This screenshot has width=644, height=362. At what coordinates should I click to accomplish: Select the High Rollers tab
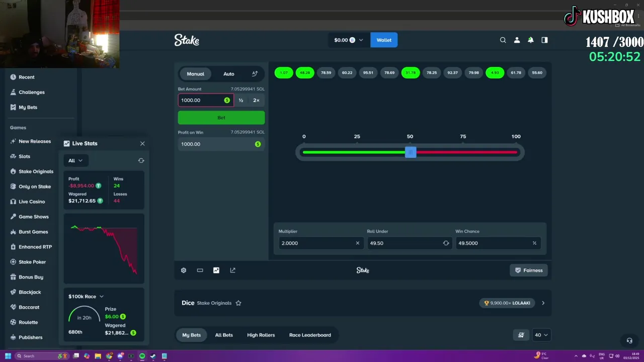261,335
